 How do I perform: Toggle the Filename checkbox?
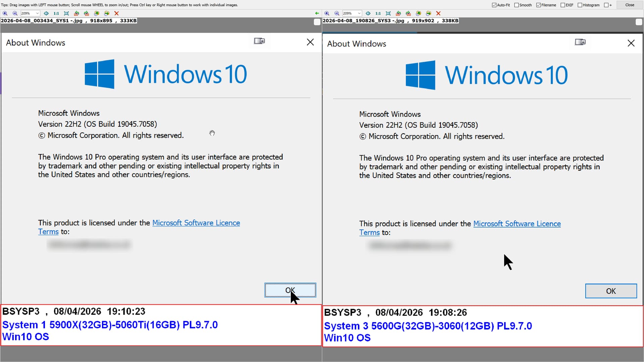pos(539,5)
